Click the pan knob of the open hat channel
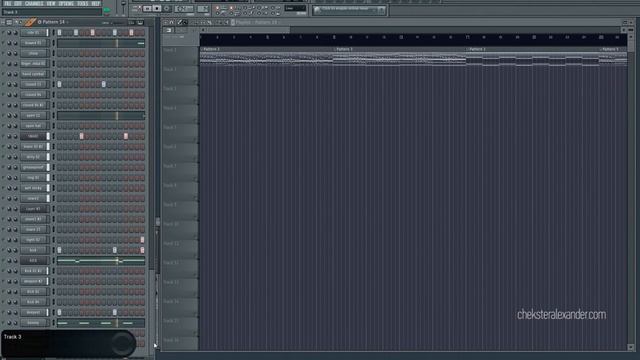This screenshot has height=360, width=640. [x=9, y=126]
